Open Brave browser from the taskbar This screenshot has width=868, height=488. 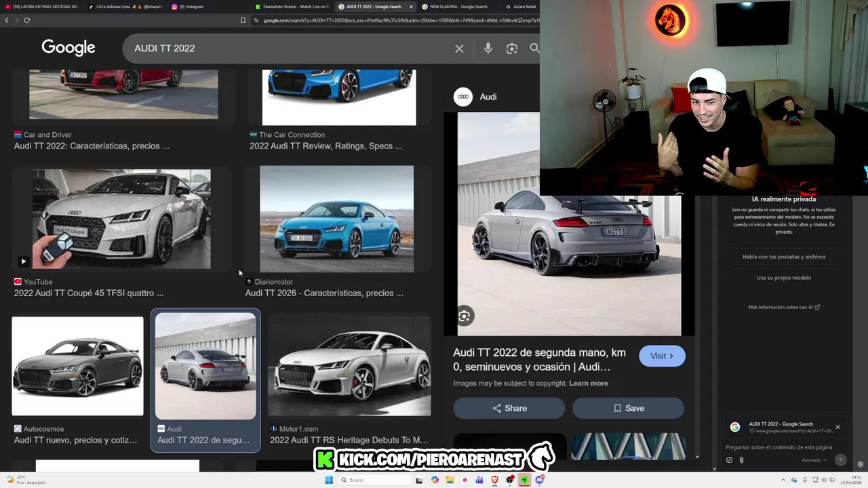494,480
